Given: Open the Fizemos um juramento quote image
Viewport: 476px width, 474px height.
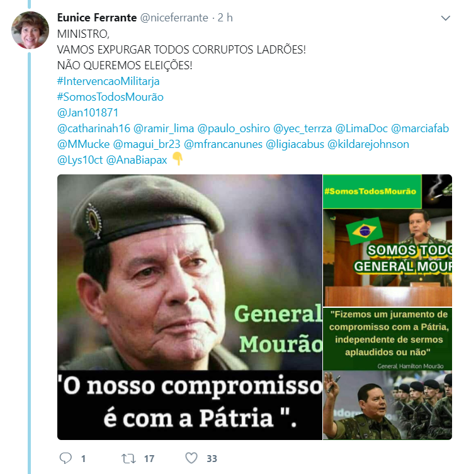Looking at the screenshot, I should coord(388,373).
